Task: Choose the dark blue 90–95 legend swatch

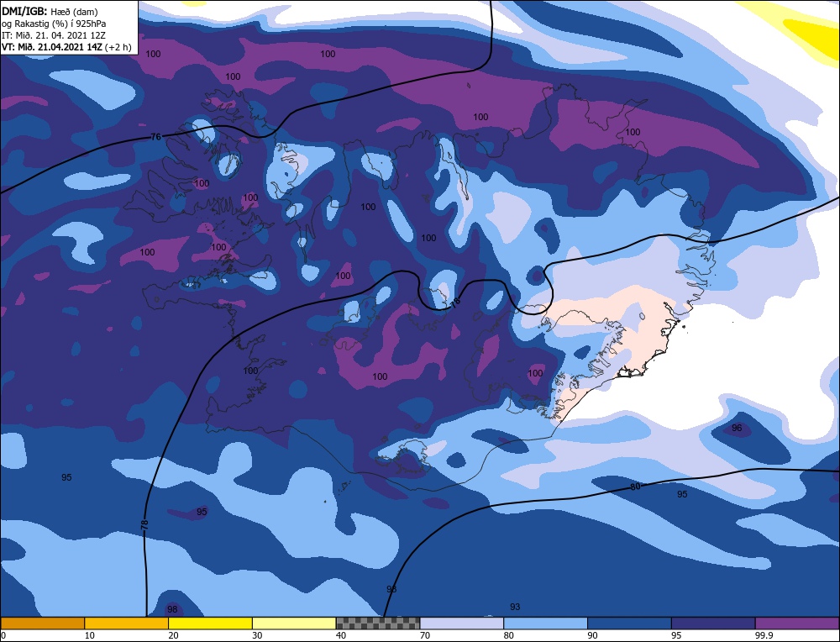Action: click(629, 623)
